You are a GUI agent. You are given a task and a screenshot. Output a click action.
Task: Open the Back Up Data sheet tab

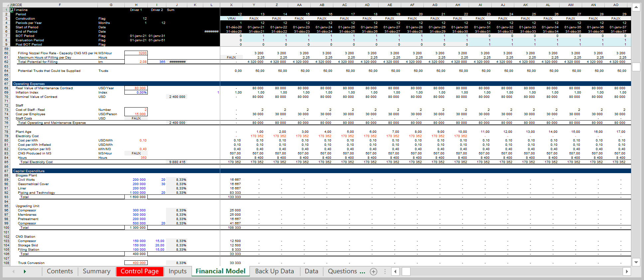pos(274,271)
